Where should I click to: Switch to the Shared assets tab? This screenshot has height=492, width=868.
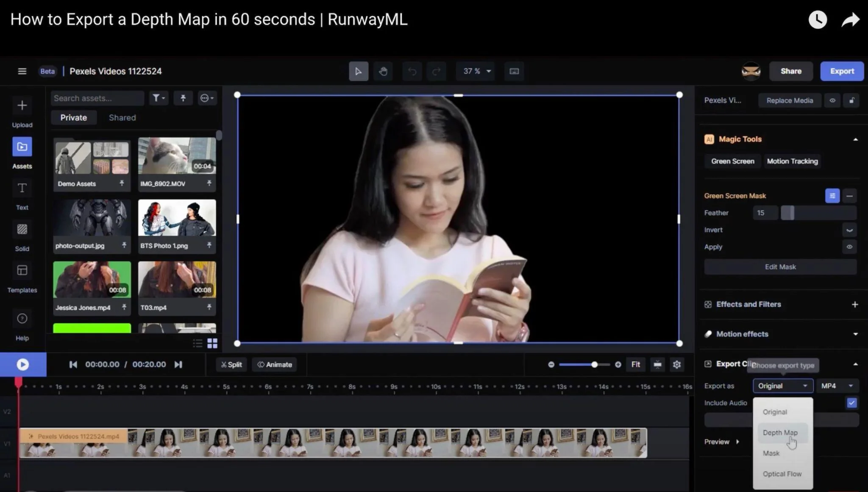pos(122,118)
